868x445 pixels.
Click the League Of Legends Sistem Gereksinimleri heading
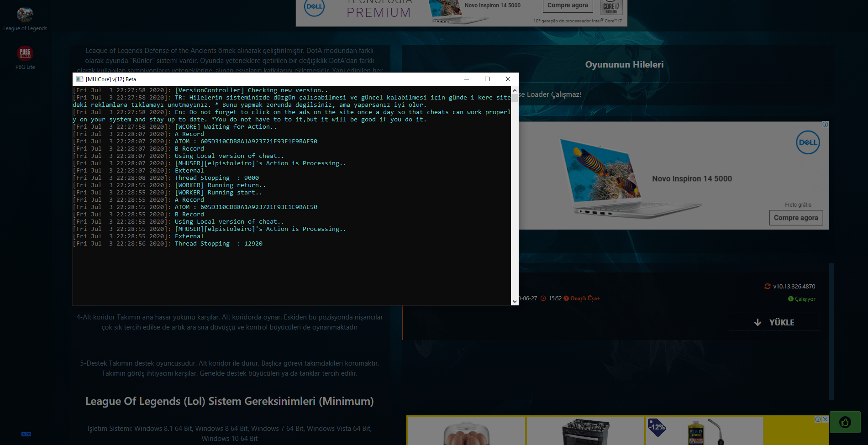[x=229, y=401]
